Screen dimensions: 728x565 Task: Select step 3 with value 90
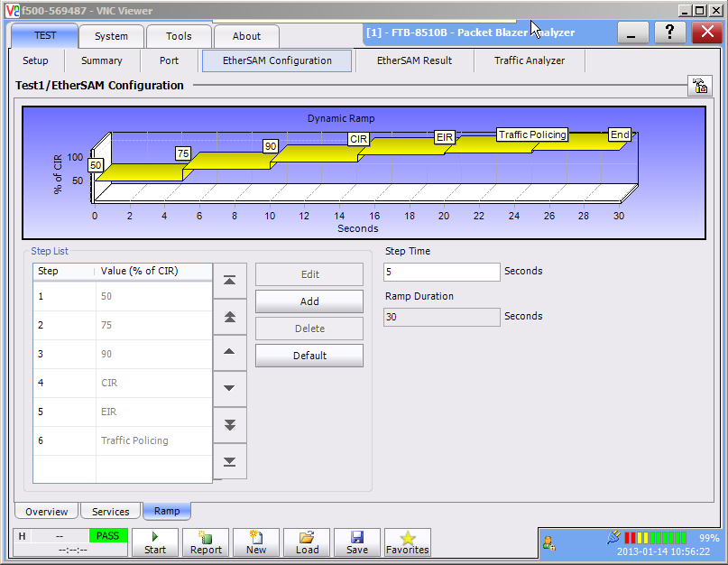click(123, 354)
